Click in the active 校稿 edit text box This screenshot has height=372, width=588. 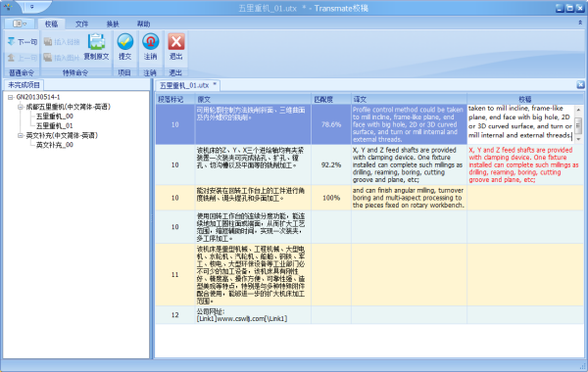[520, 123]
